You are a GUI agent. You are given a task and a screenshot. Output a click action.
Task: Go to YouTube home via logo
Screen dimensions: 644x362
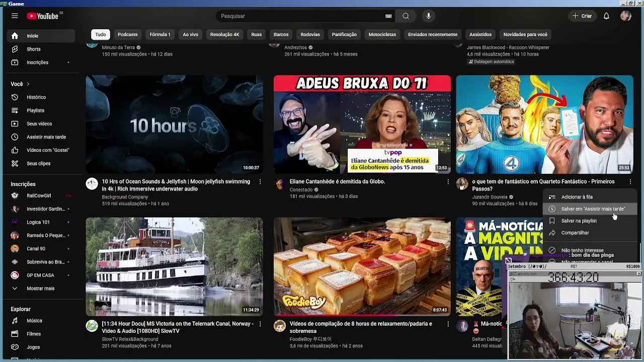pos(43,16)
